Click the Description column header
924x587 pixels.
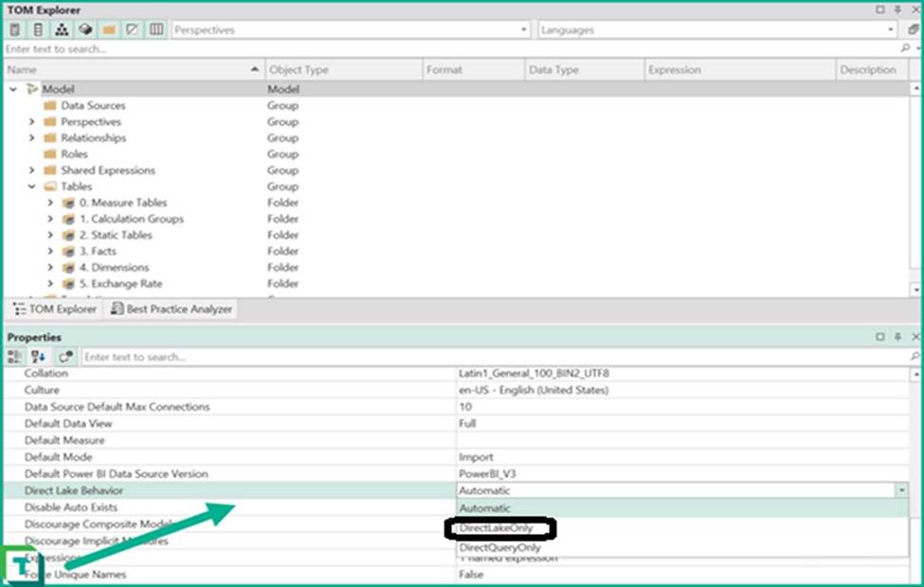(x=874, y=69)
